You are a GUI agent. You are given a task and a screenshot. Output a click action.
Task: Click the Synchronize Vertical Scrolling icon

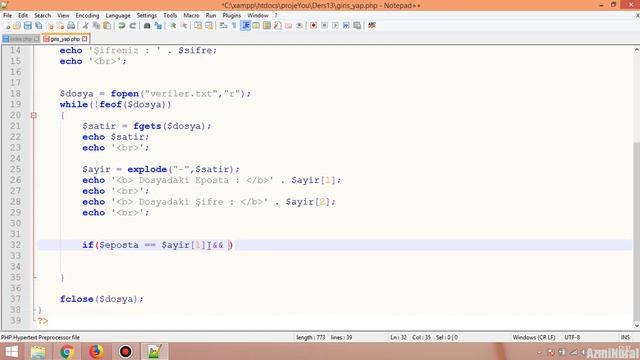(198, 26)
